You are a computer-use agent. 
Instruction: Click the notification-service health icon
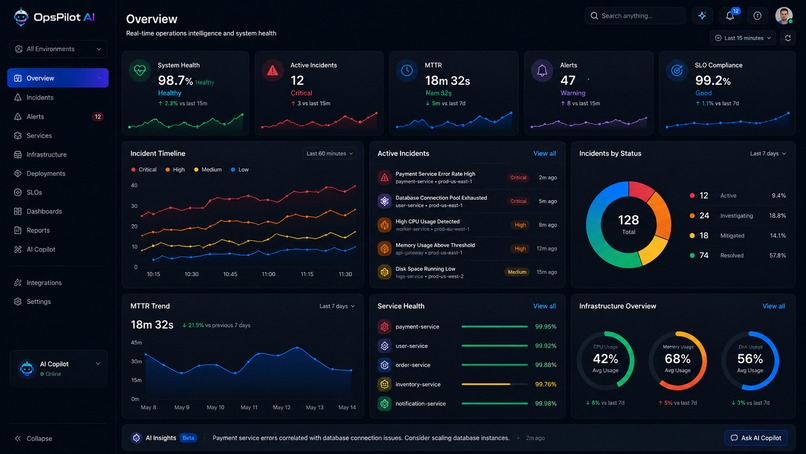384,404
